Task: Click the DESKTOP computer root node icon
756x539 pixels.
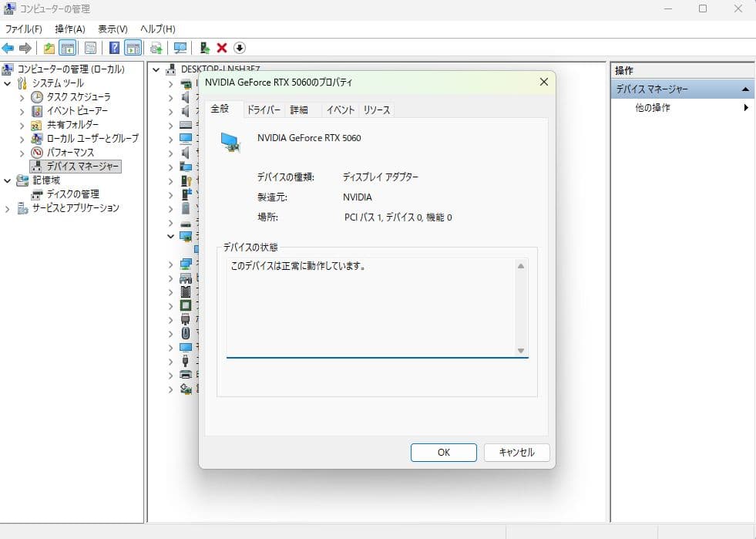Action: [x=171, y=69]
